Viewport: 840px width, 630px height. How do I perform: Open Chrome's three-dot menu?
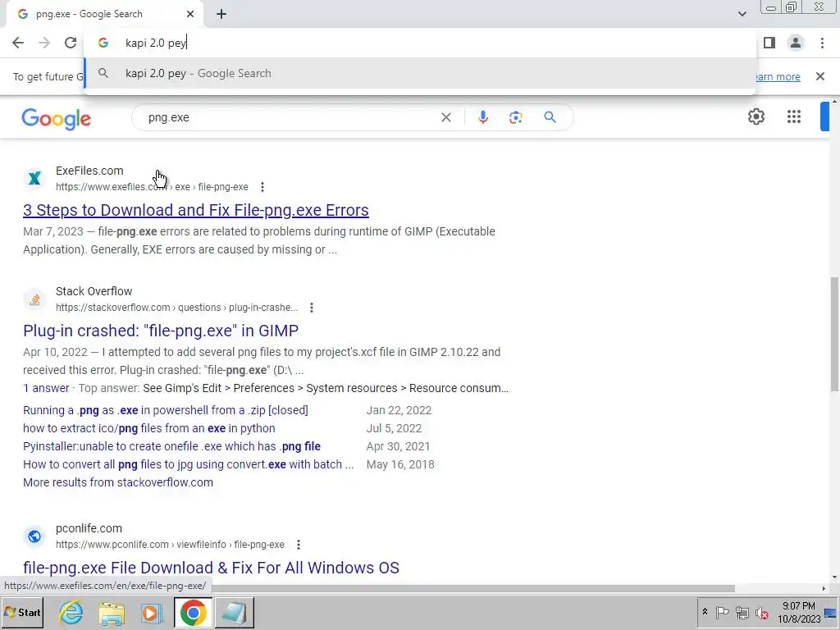click(822, 43)
